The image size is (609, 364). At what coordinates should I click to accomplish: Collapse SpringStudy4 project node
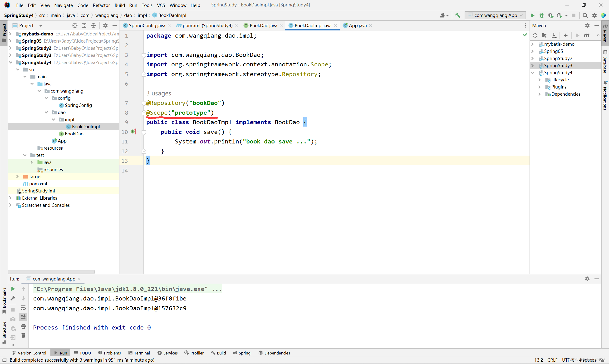coord(10,62)
